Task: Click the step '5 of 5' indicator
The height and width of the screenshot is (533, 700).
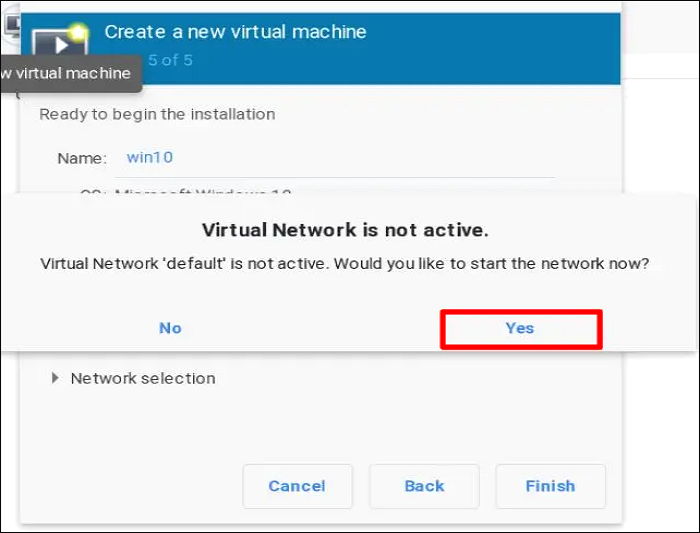Action: point(170,60)
